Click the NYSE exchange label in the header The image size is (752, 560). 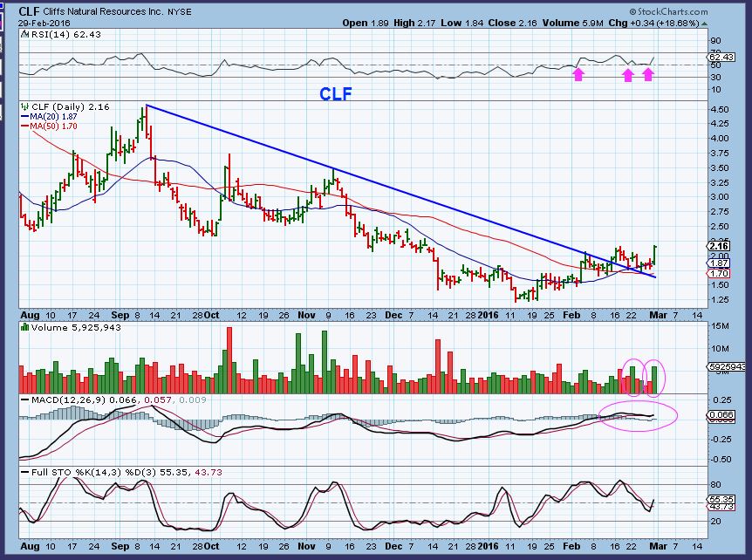pyautogui.click(x=180, y=12)
